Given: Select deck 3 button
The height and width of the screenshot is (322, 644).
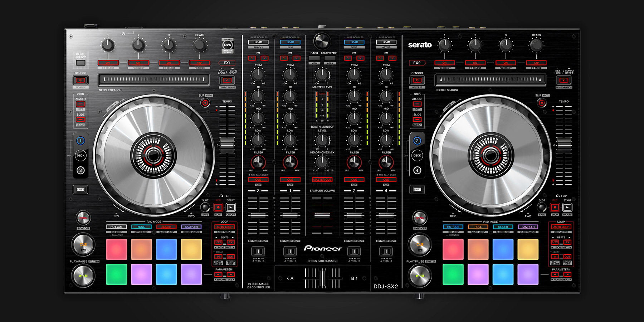Looking at the screenshot, I should 80,170.
